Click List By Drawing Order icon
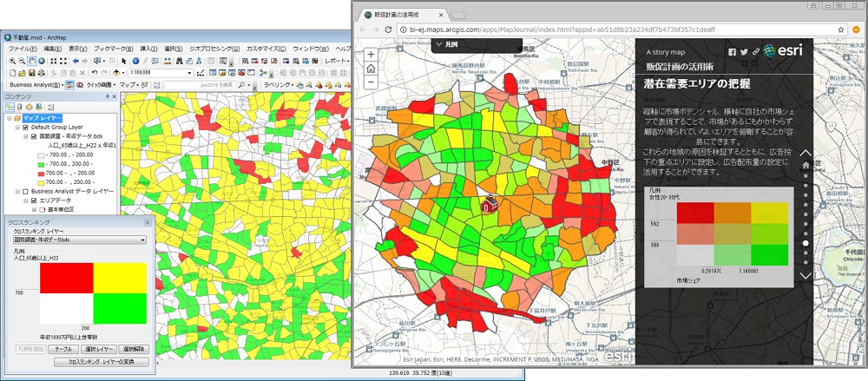The height and width of the screenshot is (381, 868). (x=10, y=107)
